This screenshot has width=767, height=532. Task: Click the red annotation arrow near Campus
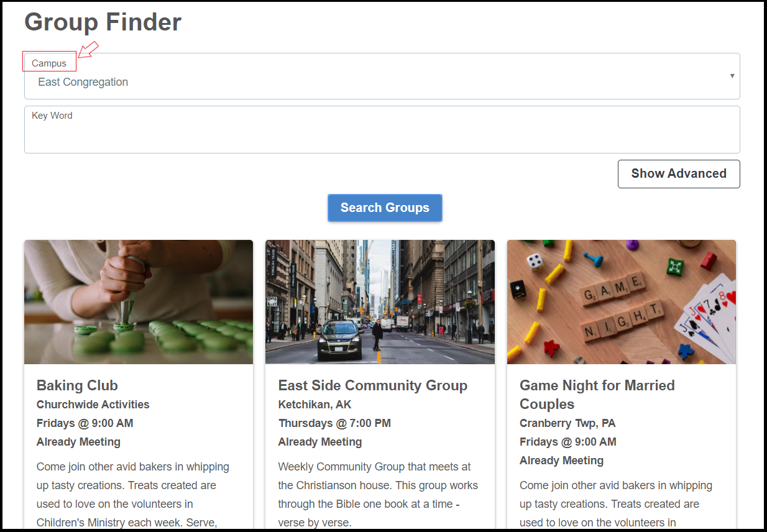point(89,50)
